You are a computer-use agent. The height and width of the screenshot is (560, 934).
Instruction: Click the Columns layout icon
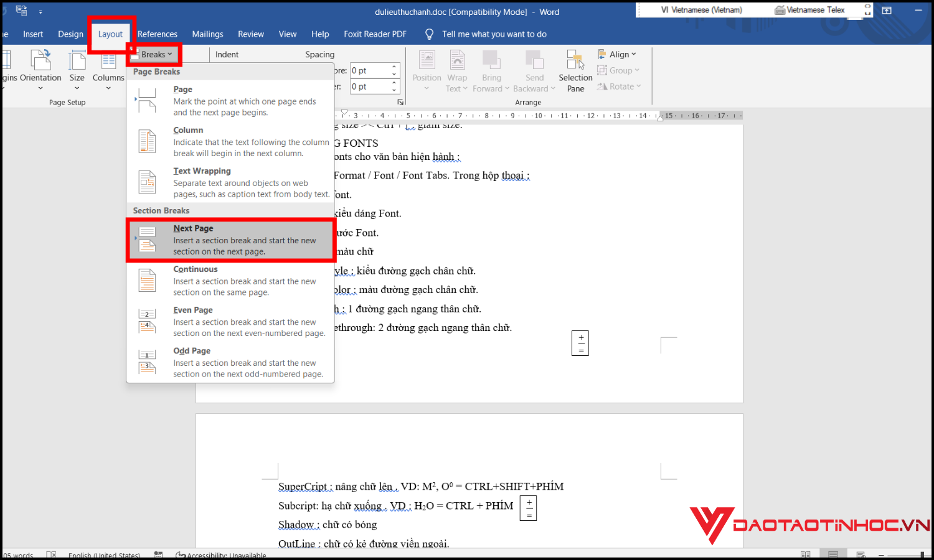pos(109,60)
